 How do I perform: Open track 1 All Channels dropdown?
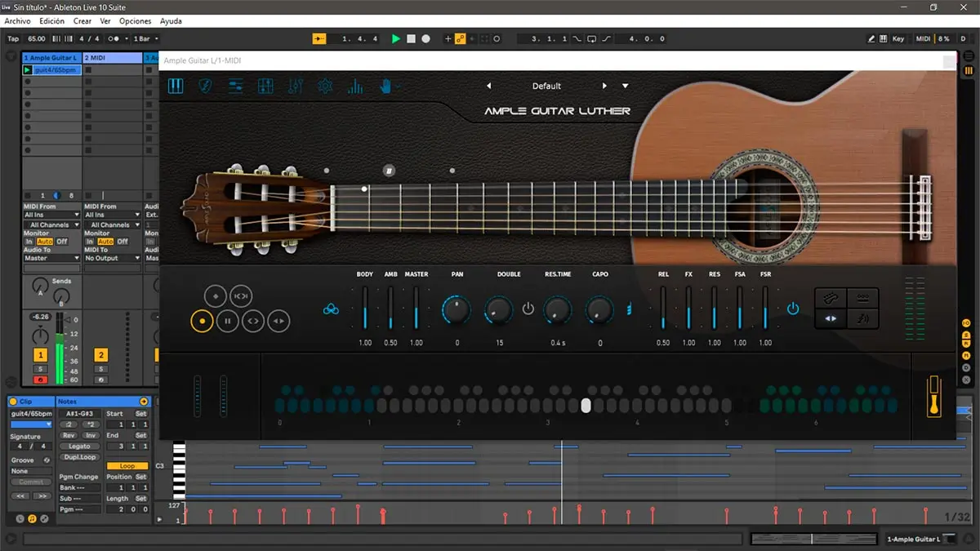(52, 224)
